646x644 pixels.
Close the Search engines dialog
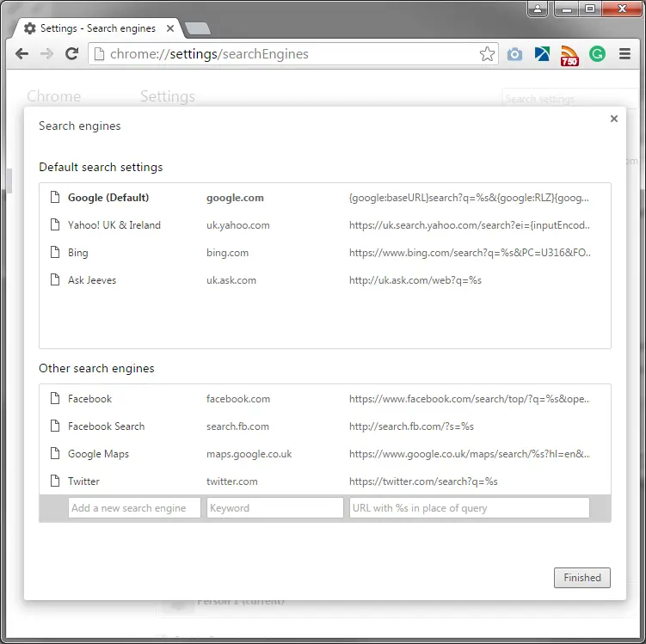[x=613, y=120]
